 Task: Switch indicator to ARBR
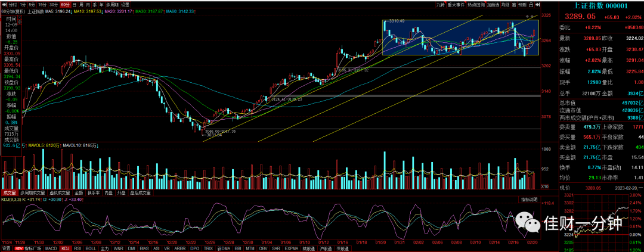[180, 248]
